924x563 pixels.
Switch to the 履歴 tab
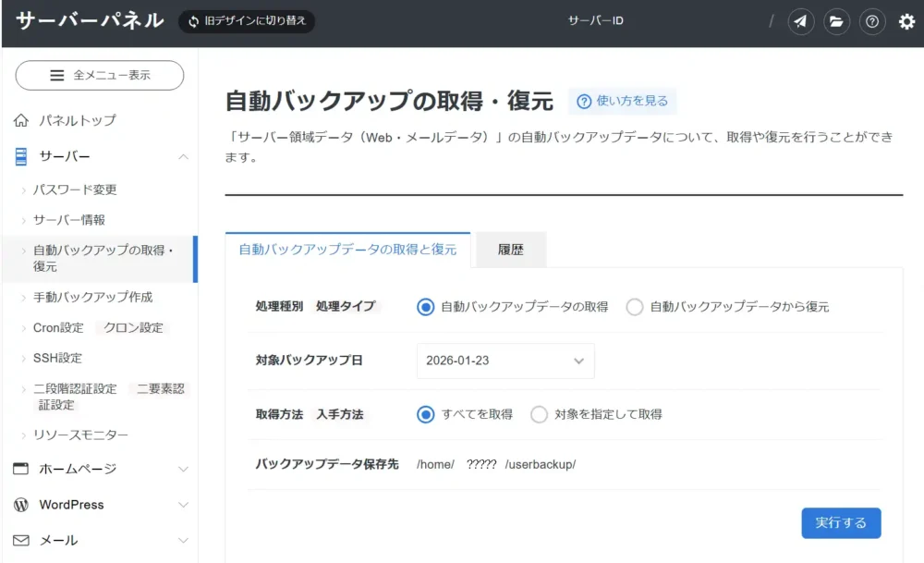[x=511, y=250]
